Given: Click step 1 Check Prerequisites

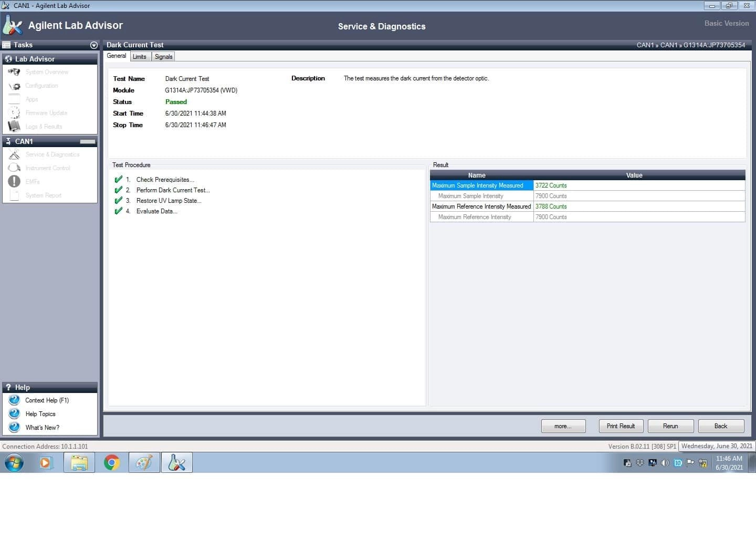Looking at the screenshot, I should pyautogui.click(x=165, y=180).
